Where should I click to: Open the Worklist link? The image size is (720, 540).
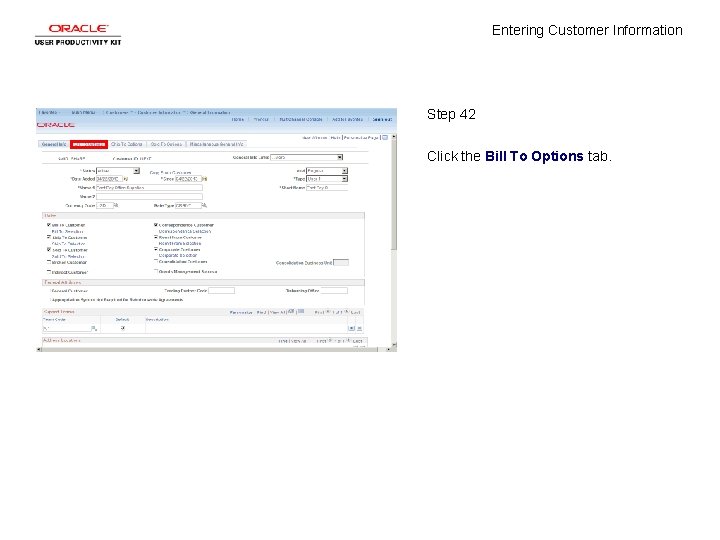261,119
